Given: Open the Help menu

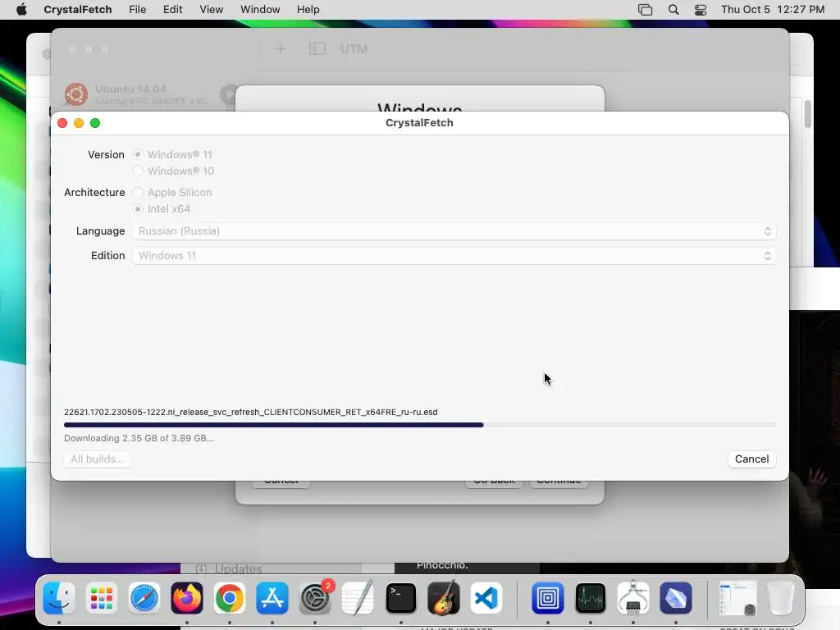Looking at the screenshot, I should click(x=308, y=10).
